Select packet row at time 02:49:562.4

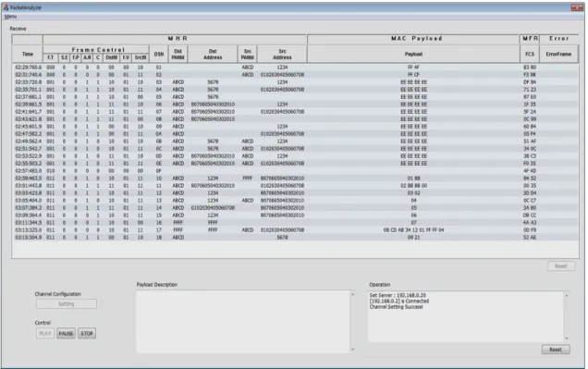295,141
